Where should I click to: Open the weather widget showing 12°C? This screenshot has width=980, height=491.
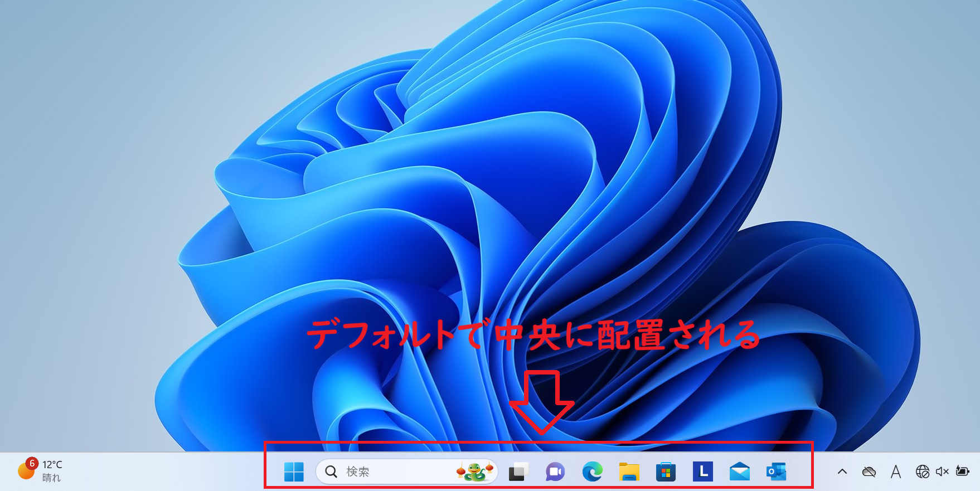coord(40,470)
